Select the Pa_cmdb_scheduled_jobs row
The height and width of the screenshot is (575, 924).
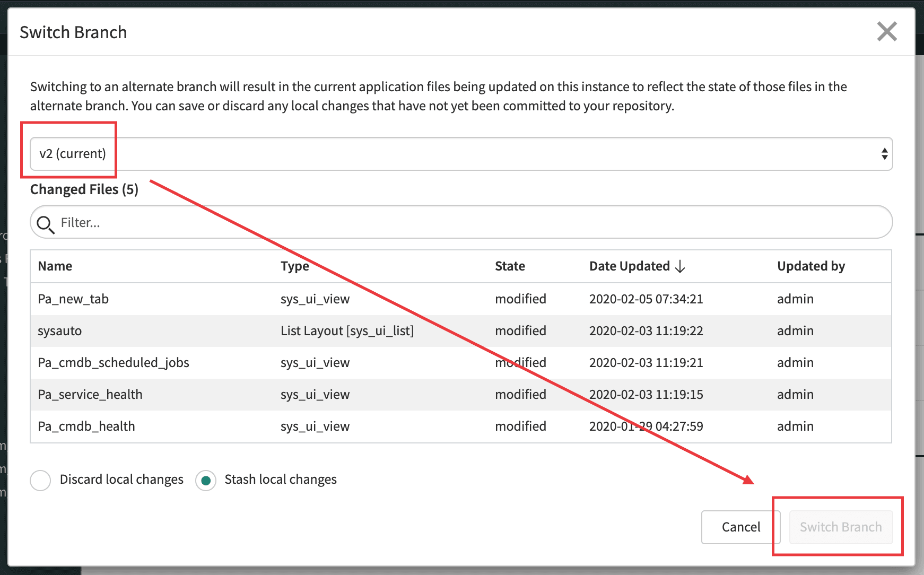[114, 363]
